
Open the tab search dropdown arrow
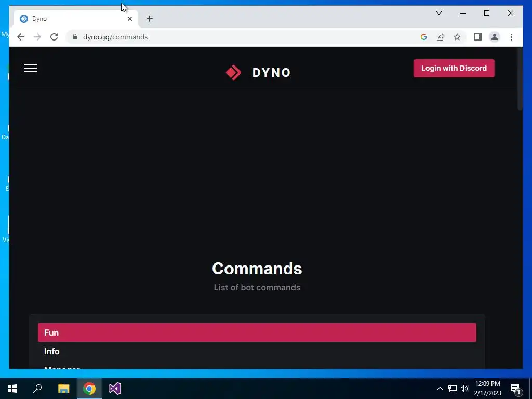click(x=438, y=13)
